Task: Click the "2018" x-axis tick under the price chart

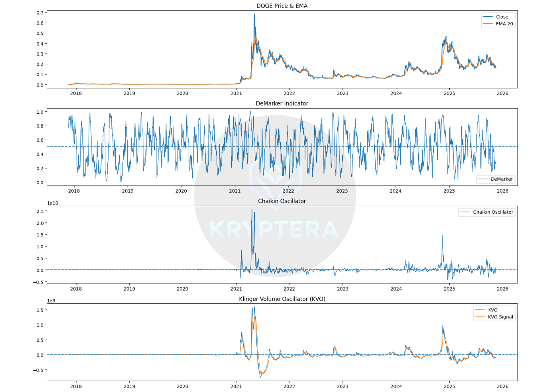Action: [76, 94]
